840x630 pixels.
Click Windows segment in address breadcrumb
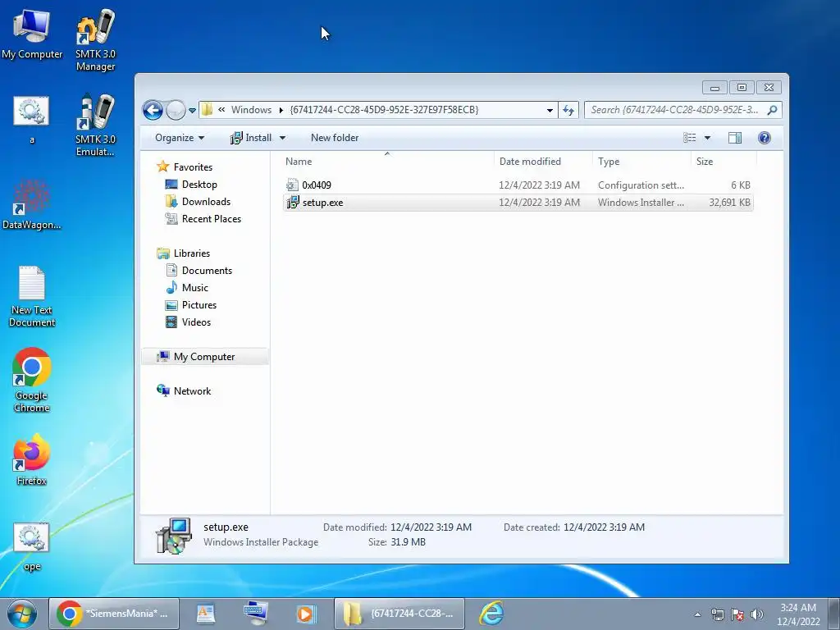tap(251, 110)
